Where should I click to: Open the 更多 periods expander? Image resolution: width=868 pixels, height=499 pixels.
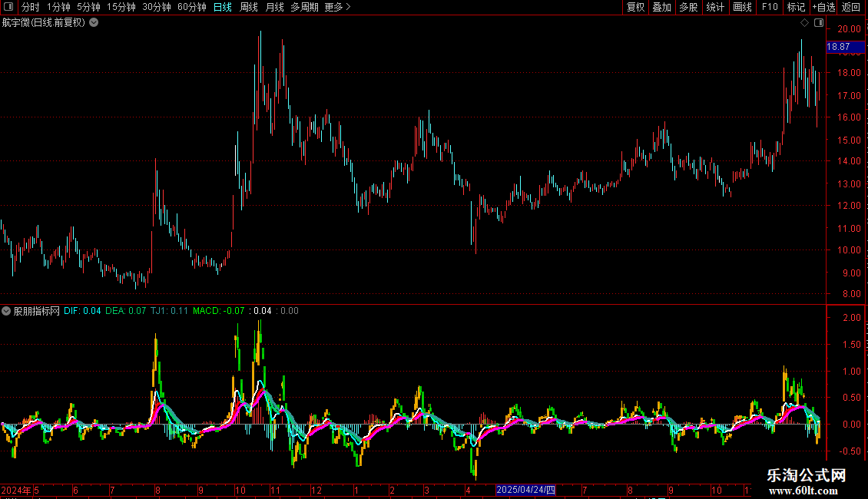338,7
